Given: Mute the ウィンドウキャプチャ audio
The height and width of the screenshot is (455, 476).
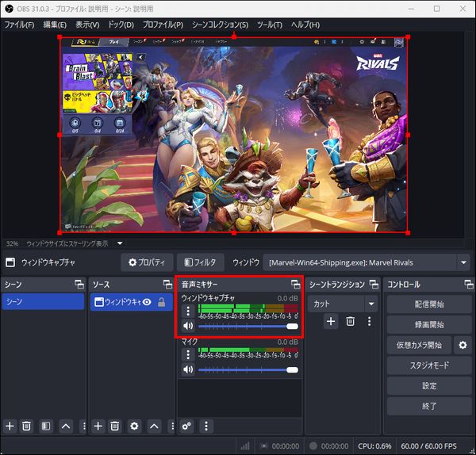Looking at the screenshot, I should (188, 326).
